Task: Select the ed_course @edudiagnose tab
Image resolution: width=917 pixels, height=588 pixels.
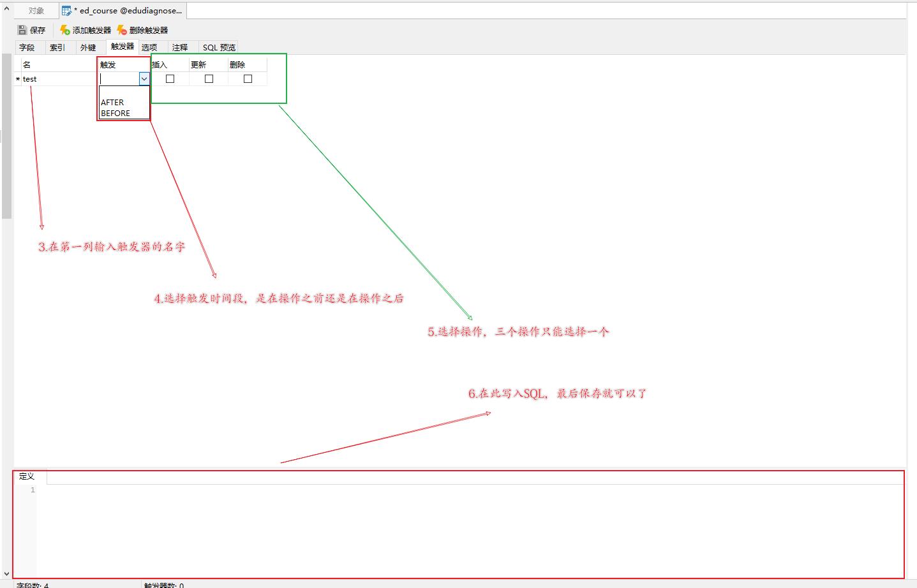Action: click(x=124, y=11)
